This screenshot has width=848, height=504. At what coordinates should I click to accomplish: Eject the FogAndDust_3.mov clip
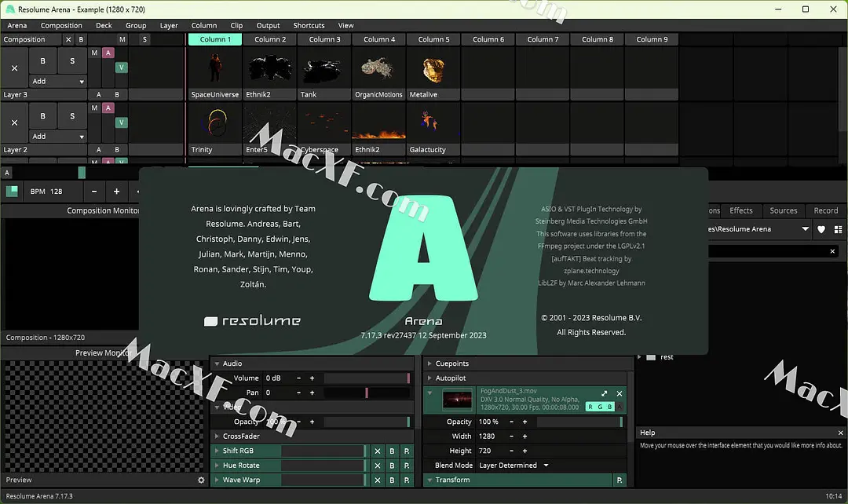pyautogui.click(x=620, y=393)
